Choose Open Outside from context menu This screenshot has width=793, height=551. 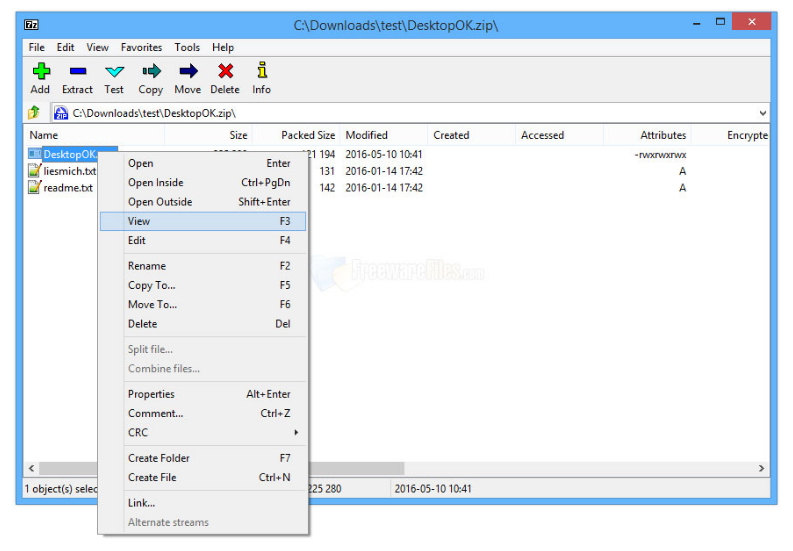[x=203, y=202]
